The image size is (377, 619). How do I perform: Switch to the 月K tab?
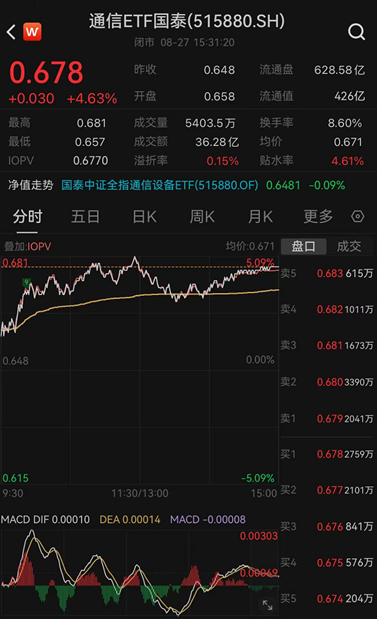(x=260, y=217)
